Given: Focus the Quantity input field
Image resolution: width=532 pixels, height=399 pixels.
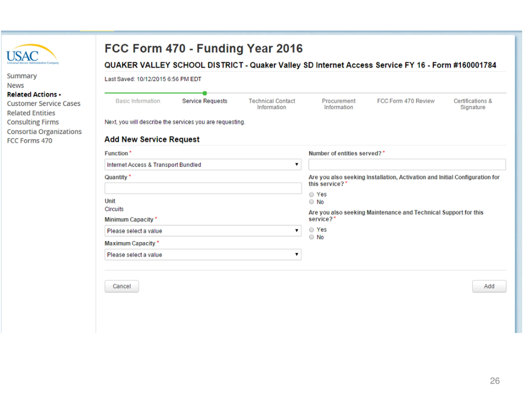Looking at the screenshot, I should coord(203,188).
